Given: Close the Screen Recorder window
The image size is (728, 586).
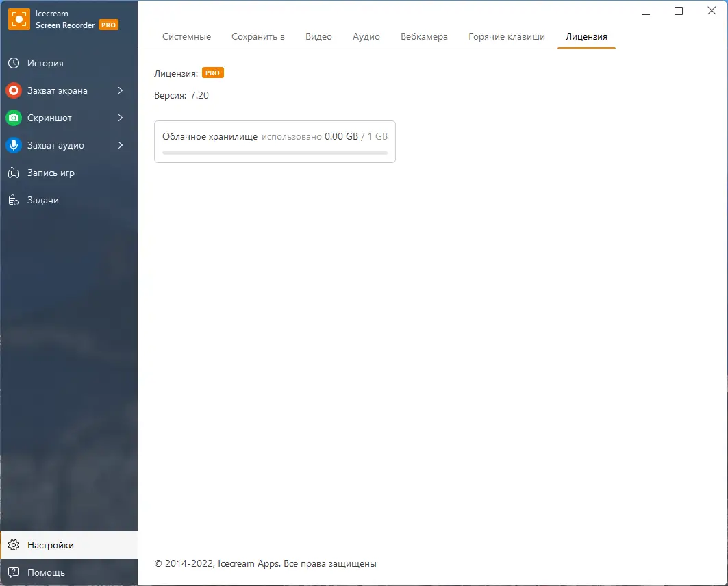Looking at the screenshot, I should click(x=712, y=11).
